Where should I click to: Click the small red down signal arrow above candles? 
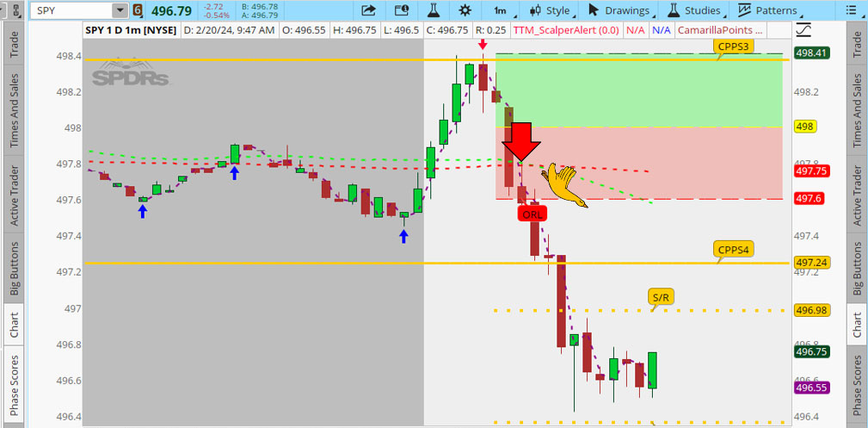point(483,45)
